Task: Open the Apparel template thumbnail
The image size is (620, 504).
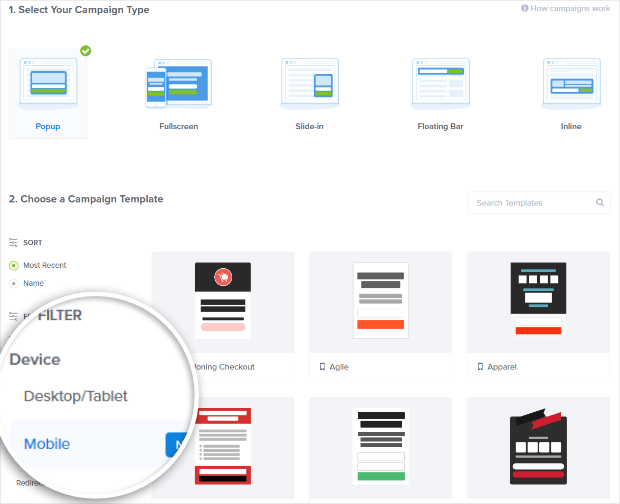Action: pyautogui.click(x=538, y=302)
